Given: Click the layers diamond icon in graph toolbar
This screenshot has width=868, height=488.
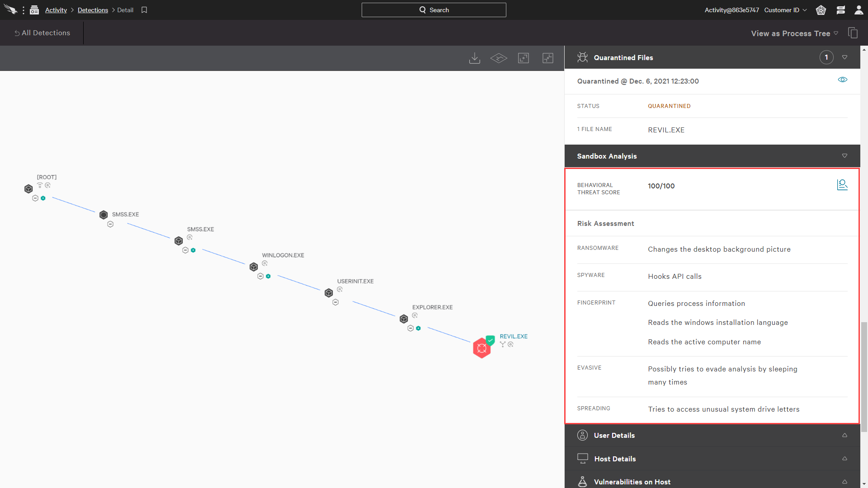Looking at the screenshot, I should point(499,58).
